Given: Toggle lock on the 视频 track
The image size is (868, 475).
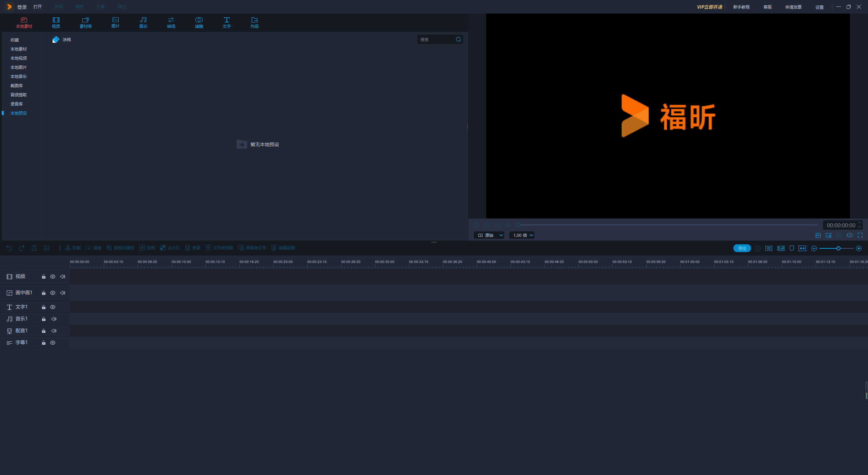Looking at the screenshot, I should [44, 277].
